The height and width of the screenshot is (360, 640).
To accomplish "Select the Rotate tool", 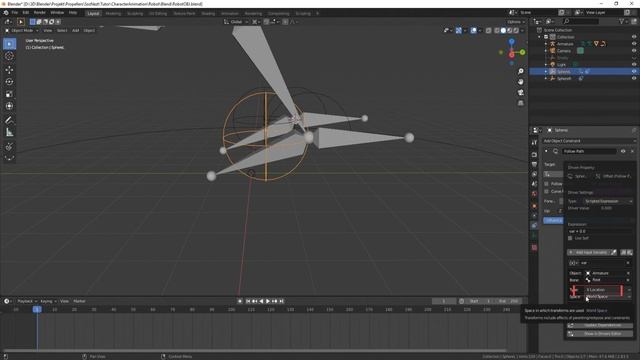I will [x=9, y=82].
